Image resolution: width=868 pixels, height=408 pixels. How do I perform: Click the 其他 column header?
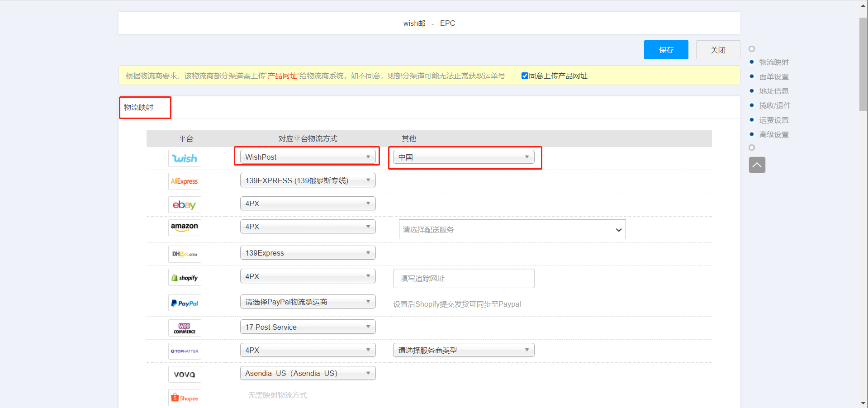pyautogui.click(x=409, y=138)
